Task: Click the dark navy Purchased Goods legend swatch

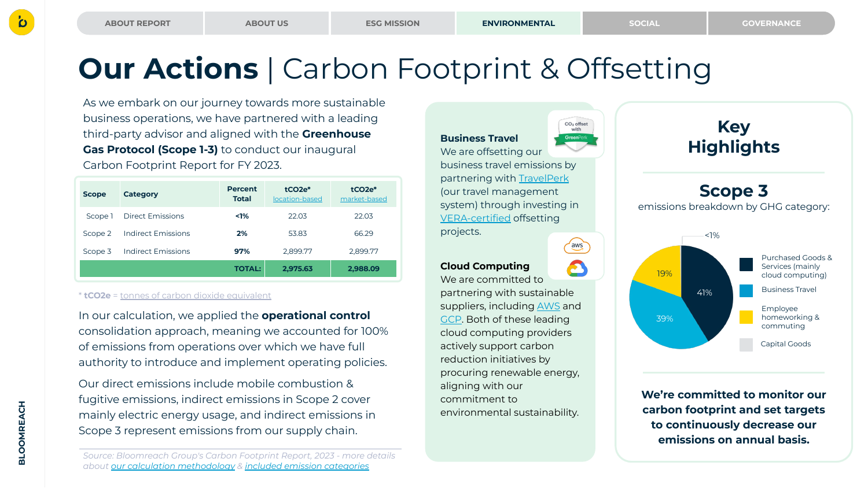Action: (746, 264)
